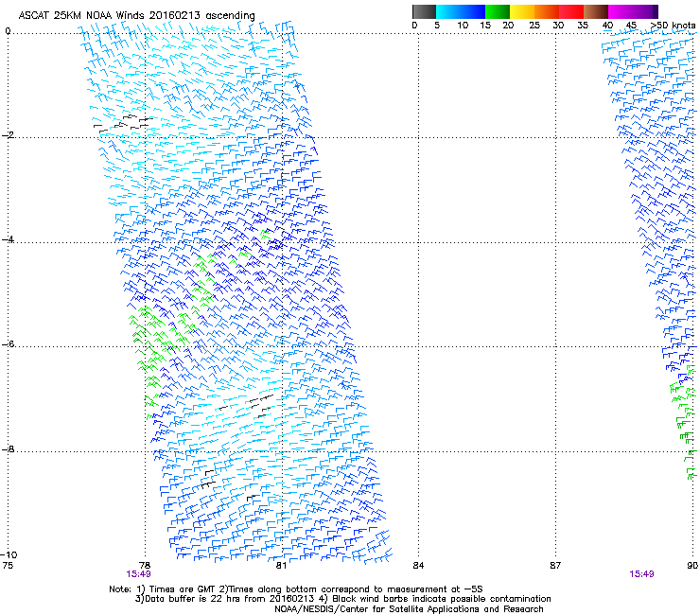Click the credit 'NOAA/NESDIS/Center for Satellite Applications and Research'

(x=409, y=609)
